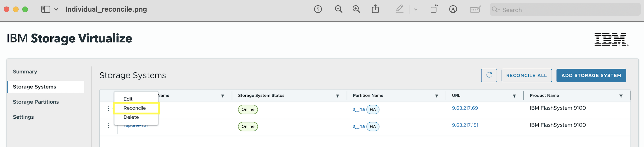Zoom in using the magnifier plus icon

tap(356, 10)
